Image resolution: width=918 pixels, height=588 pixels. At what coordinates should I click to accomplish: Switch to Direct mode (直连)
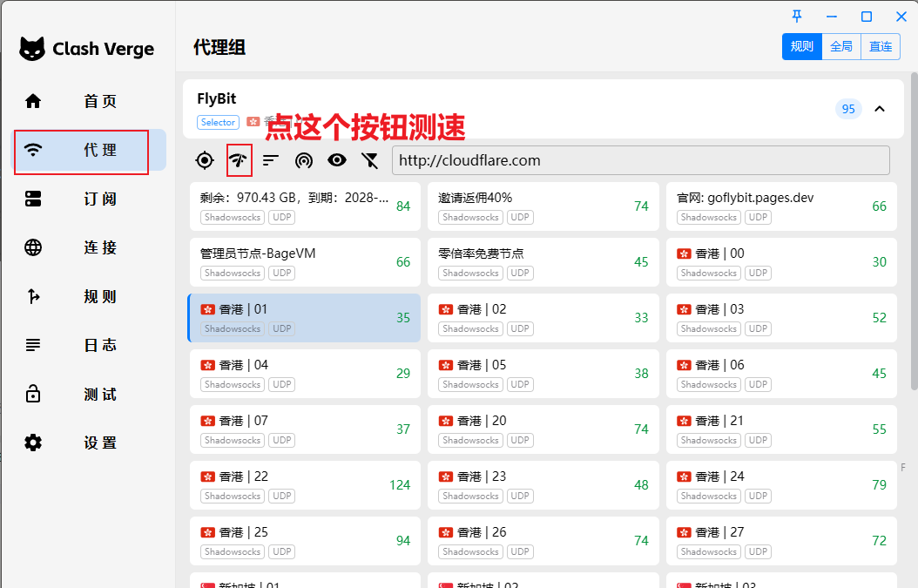pos(881,47)
